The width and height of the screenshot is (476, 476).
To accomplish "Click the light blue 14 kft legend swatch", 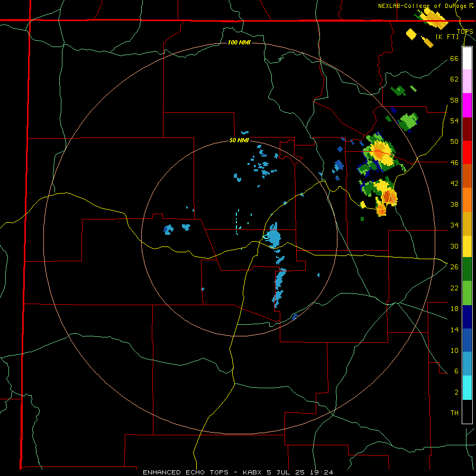I will pyautogui.click(x=467, y=364).
